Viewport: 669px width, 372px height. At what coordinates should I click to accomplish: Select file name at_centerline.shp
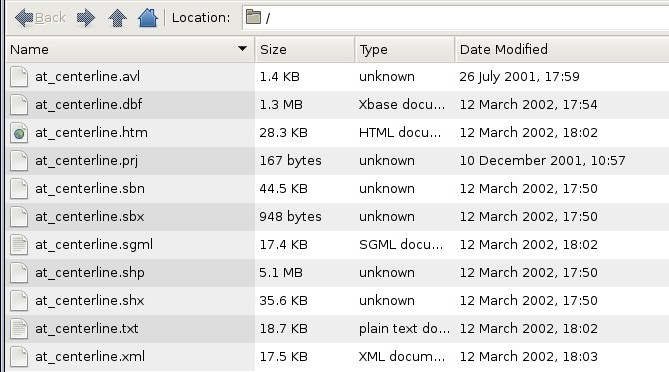coord(90,273)
